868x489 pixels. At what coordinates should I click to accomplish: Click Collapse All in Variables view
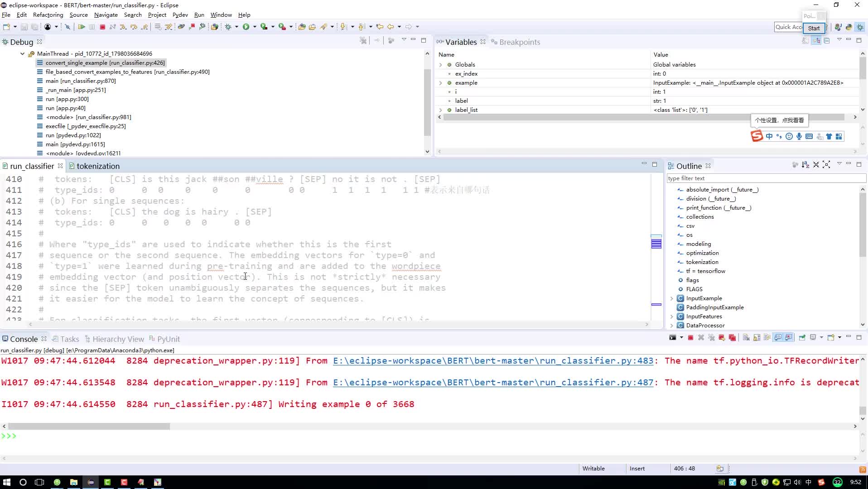827,41
